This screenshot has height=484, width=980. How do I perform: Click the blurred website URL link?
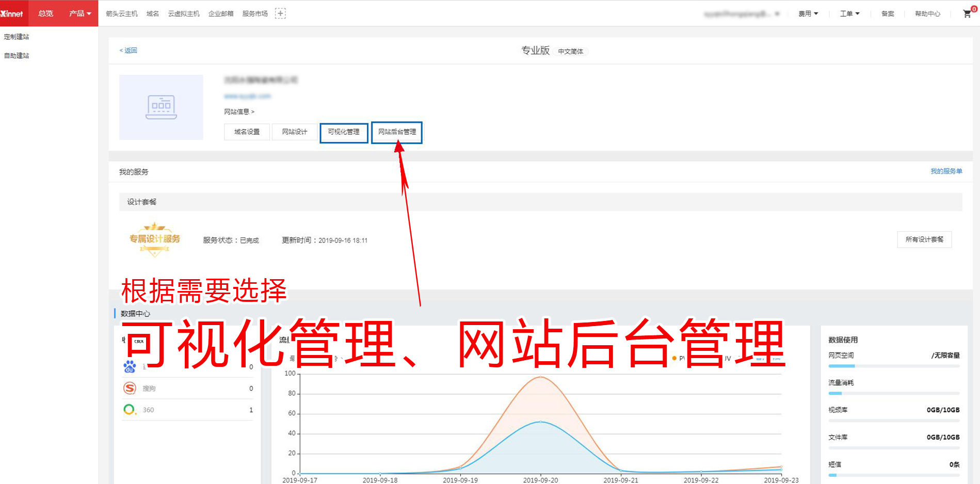point(247,96)
